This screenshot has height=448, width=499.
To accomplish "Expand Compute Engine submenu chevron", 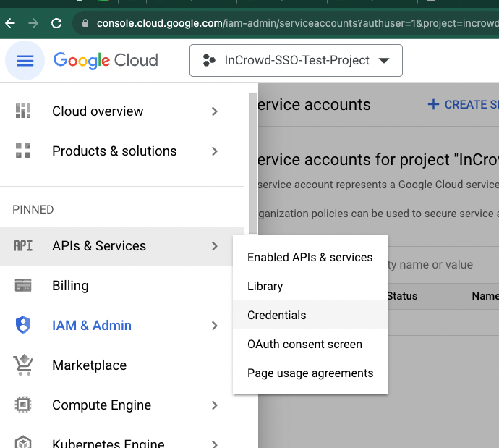I will pyautogui.click(x=215, y=405).
